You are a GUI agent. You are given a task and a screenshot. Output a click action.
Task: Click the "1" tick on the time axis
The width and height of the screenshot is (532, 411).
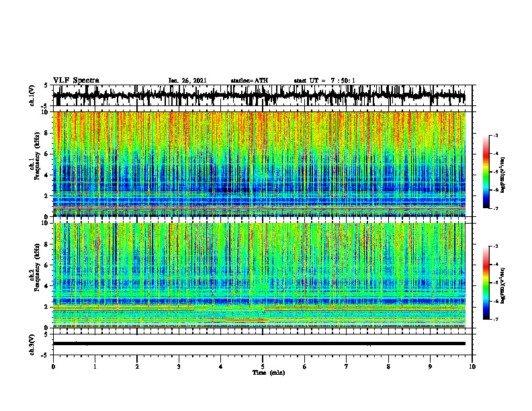[95, 367]
